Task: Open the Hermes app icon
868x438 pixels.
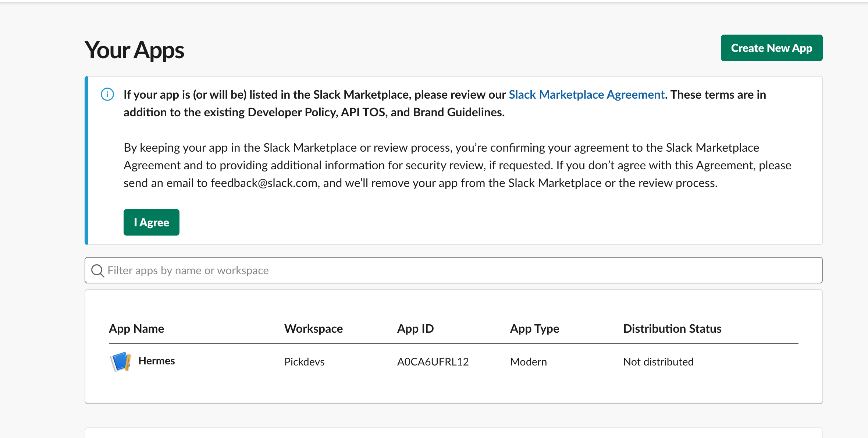Action: pos(121,361)
